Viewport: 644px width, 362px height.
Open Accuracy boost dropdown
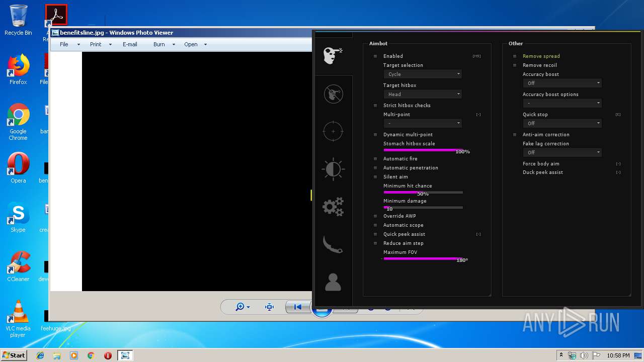pyautogui.click(x=562, y=83)
